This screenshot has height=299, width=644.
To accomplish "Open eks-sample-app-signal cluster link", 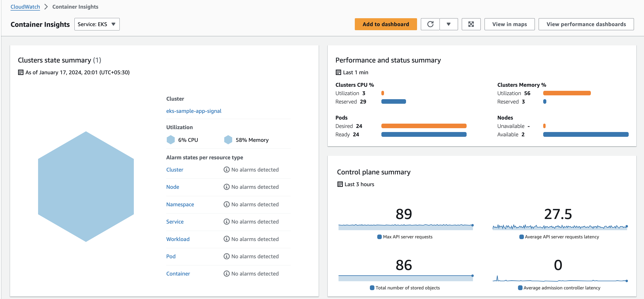I will pos(194,111).
